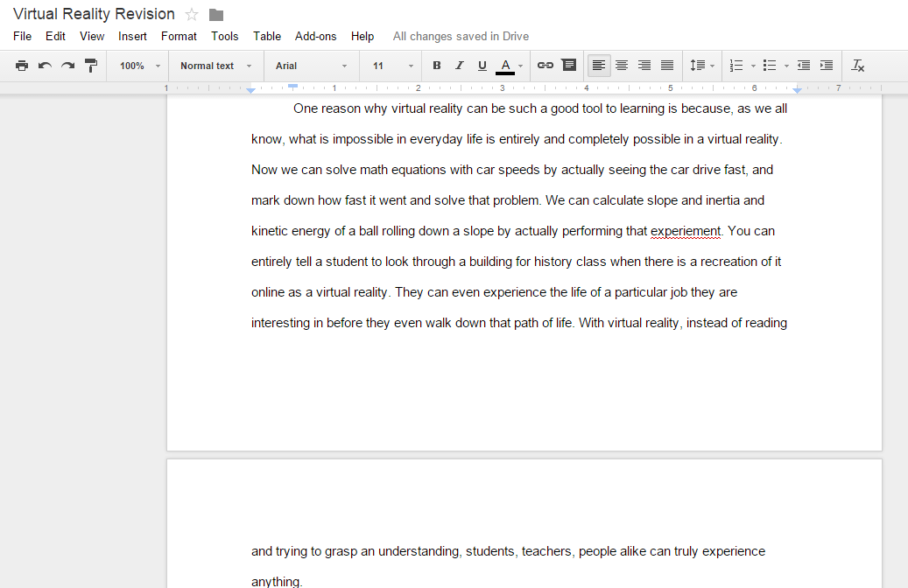The image size is (908, 588).
Task: Toggle bold formatting
Action: [437, 66]
